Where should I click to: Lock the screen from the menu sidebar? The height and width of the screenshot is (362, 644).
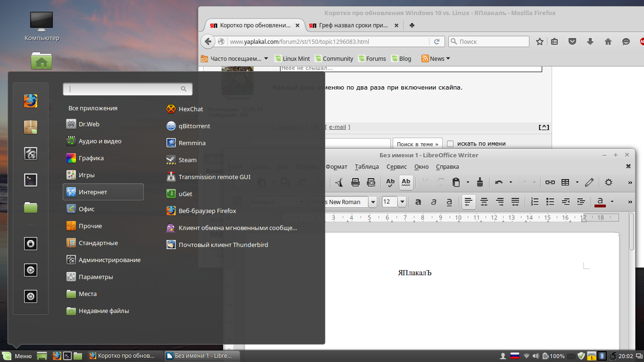pyautogui.click(x=31, y=244)
